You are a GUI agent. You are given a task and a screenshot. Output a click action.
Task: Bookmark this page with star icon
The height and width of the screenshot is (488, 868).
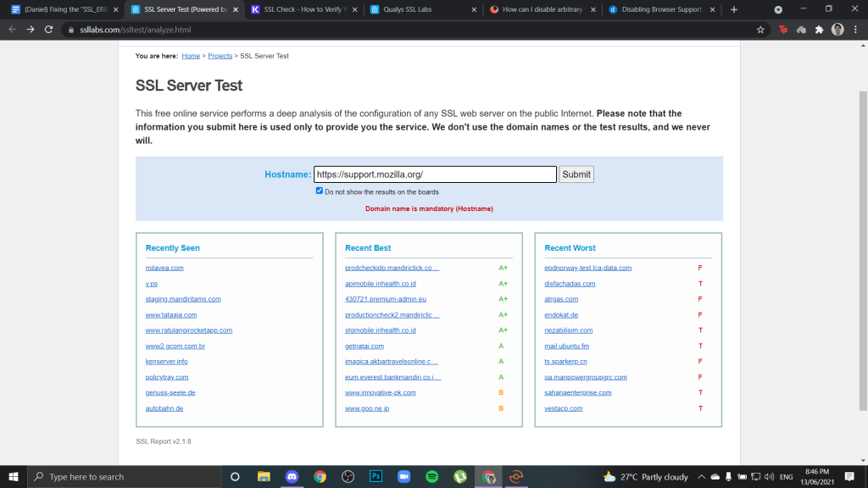760,30
